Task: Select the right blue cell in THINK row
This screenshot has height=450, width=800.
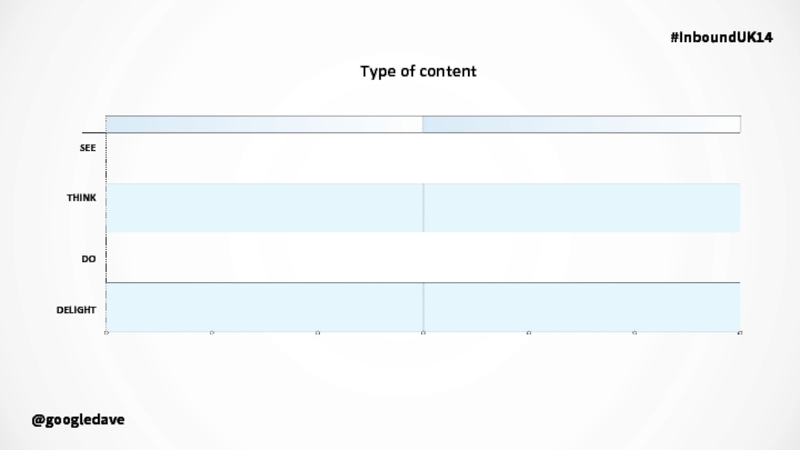Action: pos(582,208)
